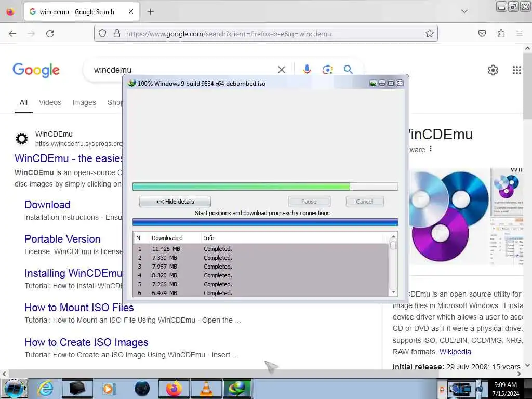Click the details list scroll-down arrow
The image size is (532, 399).
[393, 292]
